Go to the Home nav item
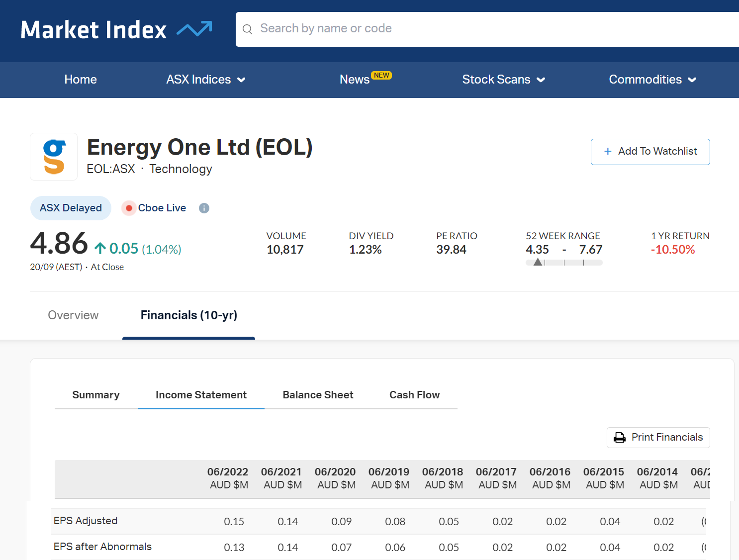This screenshot has width=739, height=560. click(x=81, y=80)
